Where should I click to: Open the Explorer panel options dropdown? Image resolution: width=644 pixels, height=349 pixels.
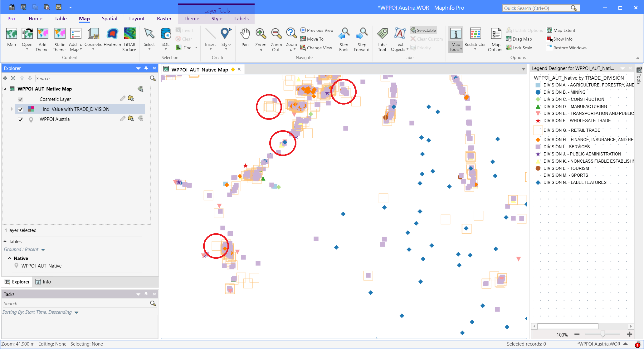138,68
